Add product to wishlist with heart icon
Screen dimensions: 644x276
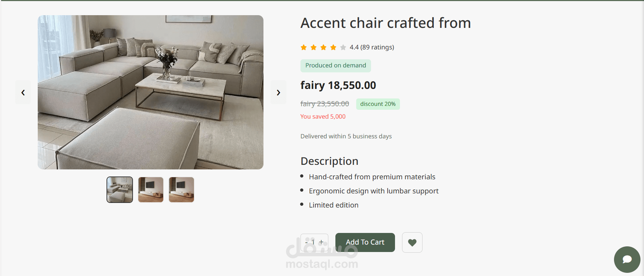[x=412, y=242]
